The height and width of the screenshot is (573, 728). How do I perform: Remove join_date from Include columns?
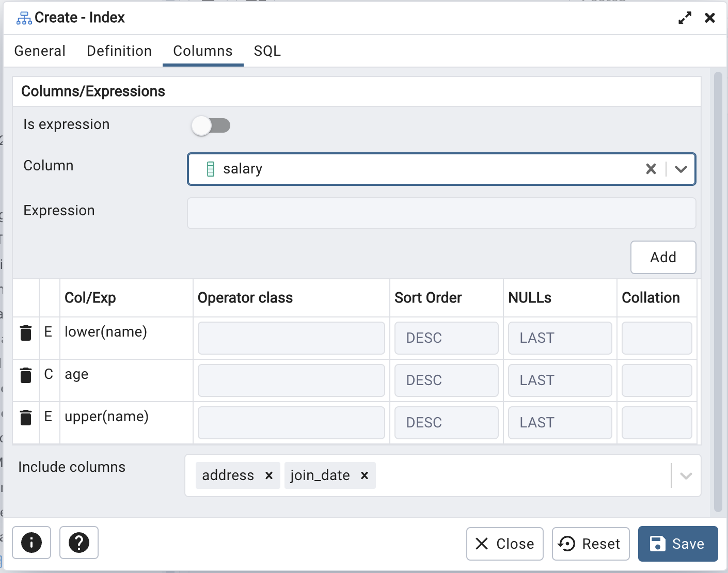click(x=365, y=475)
